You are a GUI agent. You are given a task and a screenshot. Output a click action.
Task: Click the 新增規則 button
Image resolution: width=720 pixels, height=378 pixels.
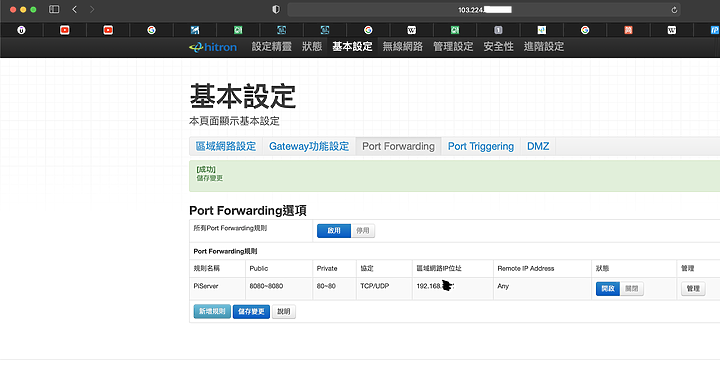pos(212,311)
